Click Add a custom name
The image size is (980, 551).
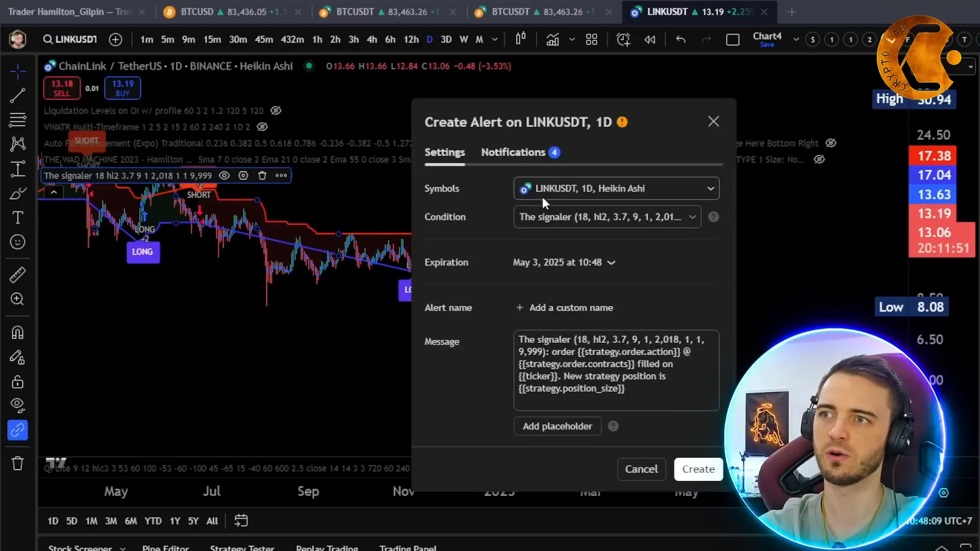pos(565,308)
